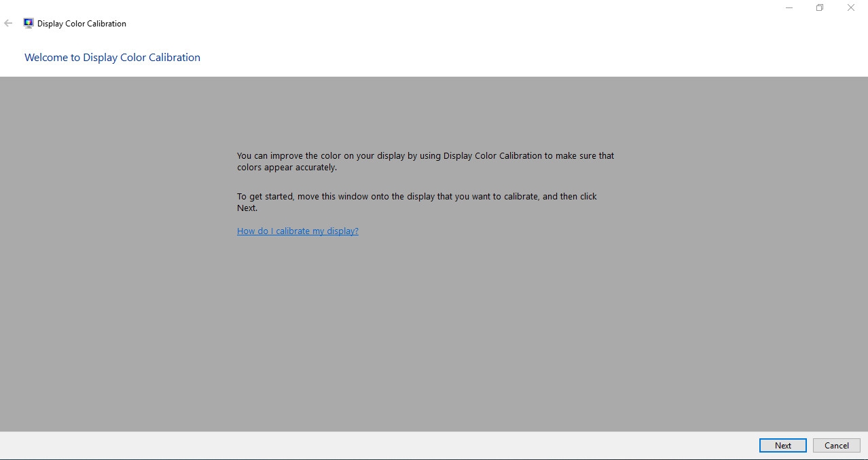This screenshot has height=460, width=868.
Task: Open 'How do I calibrate my display?' link
Action: coord(297,231)
